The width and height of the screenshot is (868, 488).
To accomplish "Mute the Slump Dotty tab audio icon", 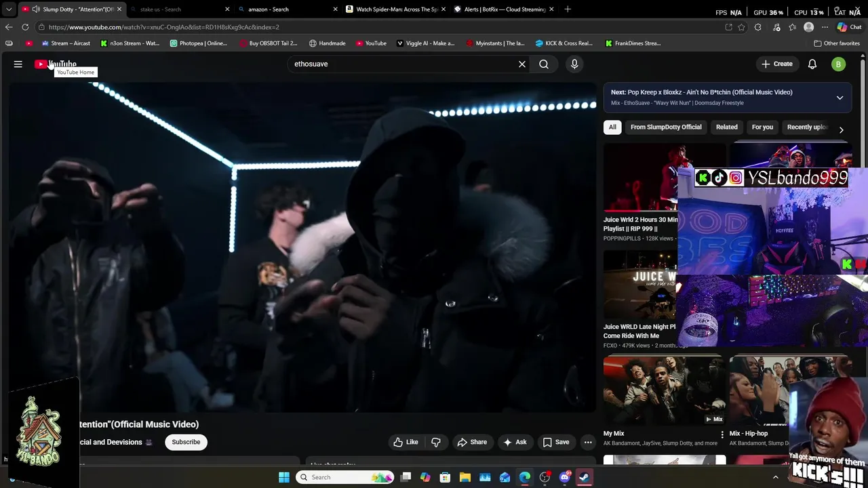I will 35,9.
